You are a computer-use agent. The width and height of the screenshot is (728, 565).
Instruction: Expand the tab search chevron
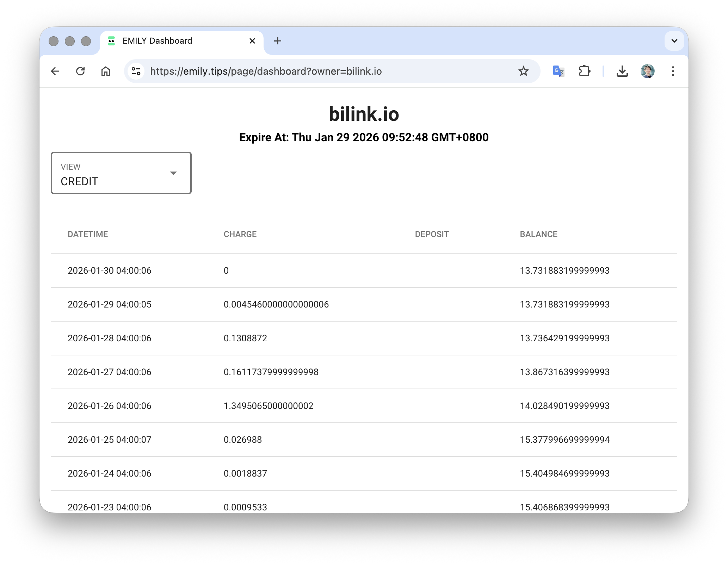point(674,41)
